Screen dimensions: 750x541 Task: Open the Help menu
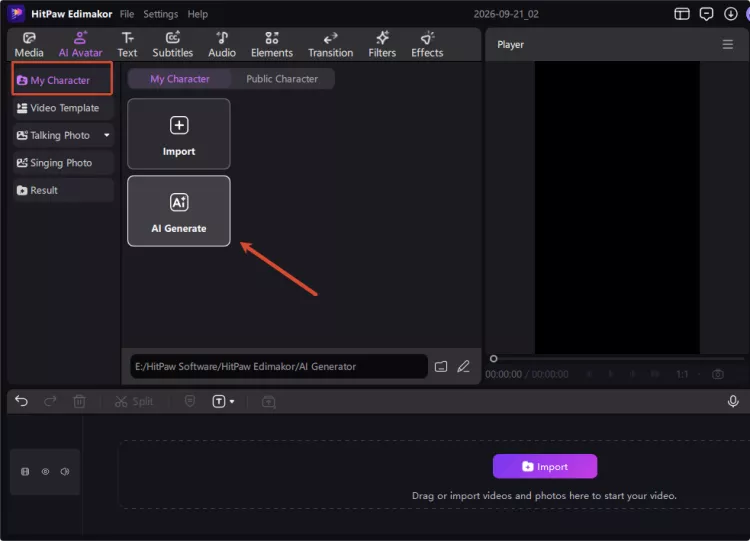pyautogui.click(x=198, y=14)
